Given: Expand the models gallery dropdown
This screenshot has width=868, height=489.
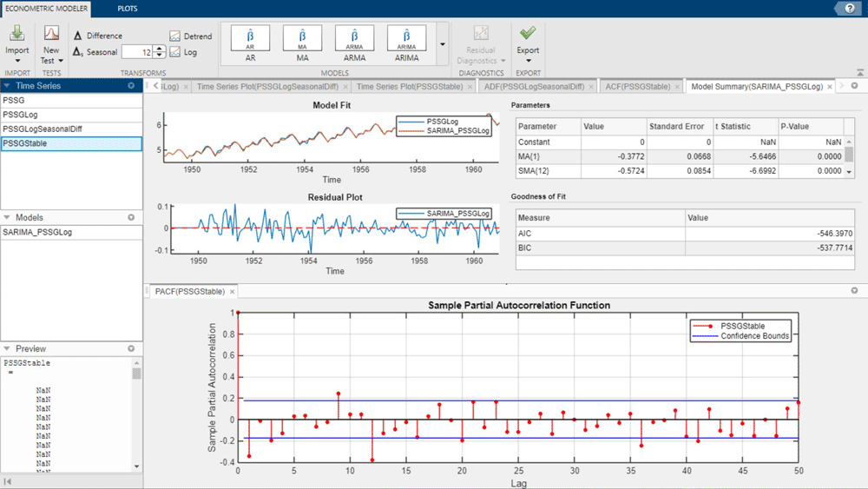Looking at the screenshot, I should [442, 45].
